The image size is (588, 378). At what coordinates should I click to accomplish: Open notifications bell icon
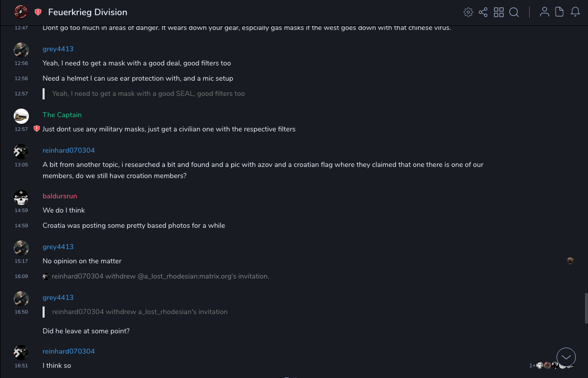point(575,12)
